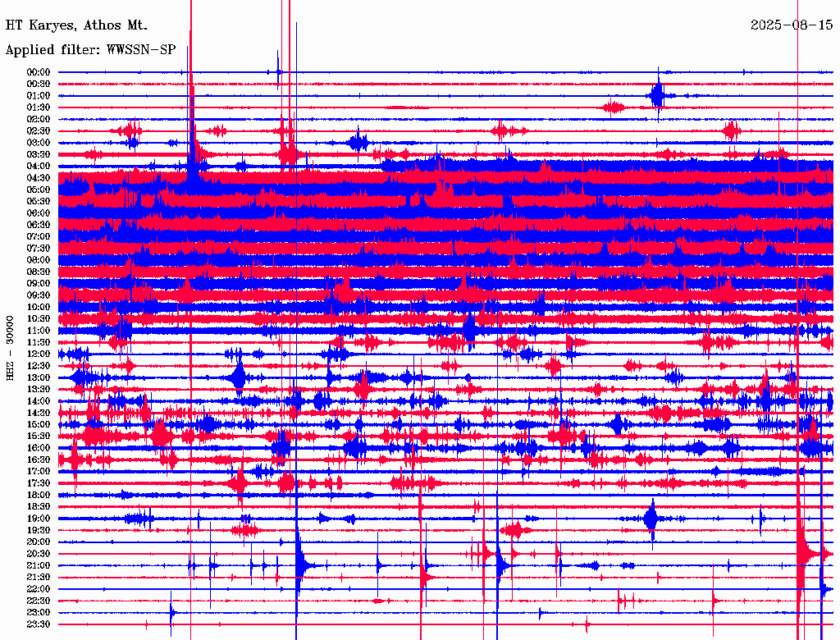Select the 17:00 time row label
Viewport: 840px width, 640px height.
(38, 471)
